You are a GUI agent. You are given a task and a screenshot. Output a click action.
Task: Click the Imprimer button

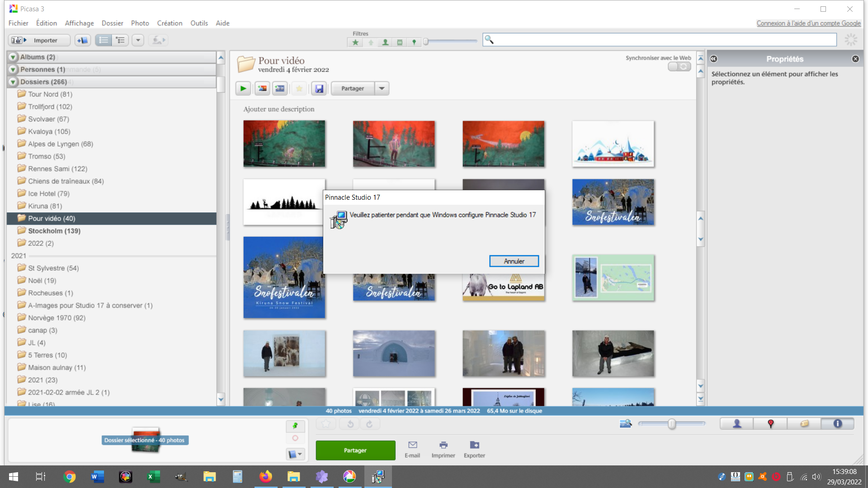click(443, 450)
